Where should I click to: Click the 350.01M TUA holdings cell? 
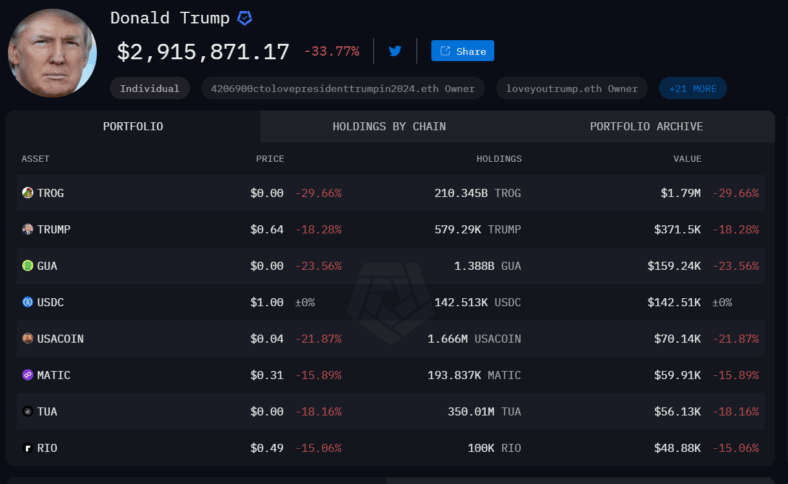click(x=484, y=412)
